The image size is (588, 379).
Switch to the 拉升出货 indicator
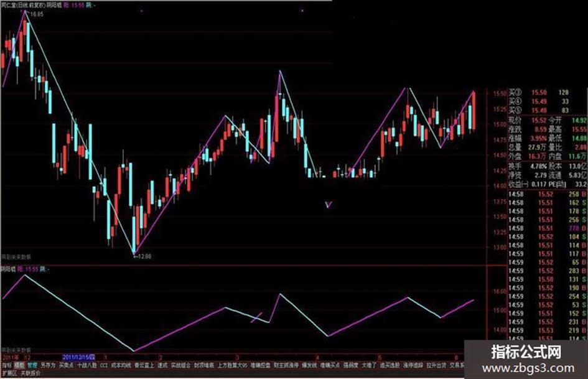pos(437,365)
